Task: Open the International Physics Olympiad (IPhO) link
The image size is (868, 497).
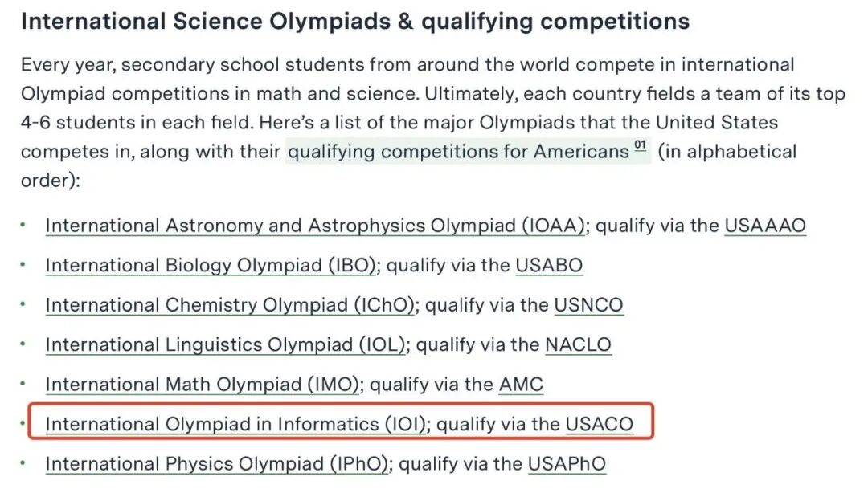Action: [x=217, y=464]
